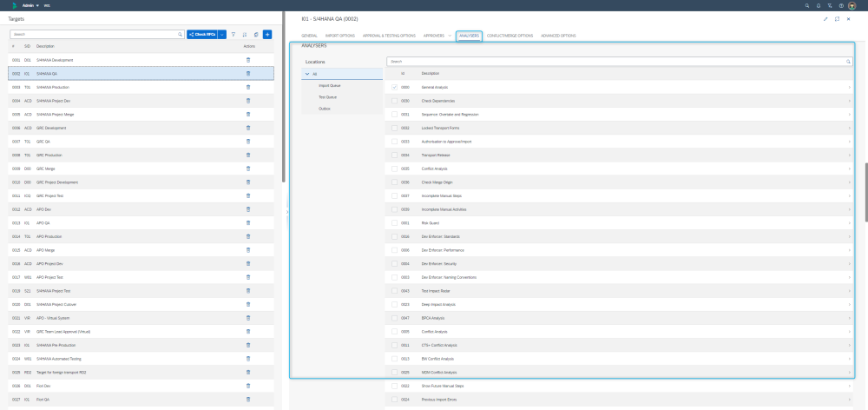Delete the S/4HANA Production target

tap(248, 87)
